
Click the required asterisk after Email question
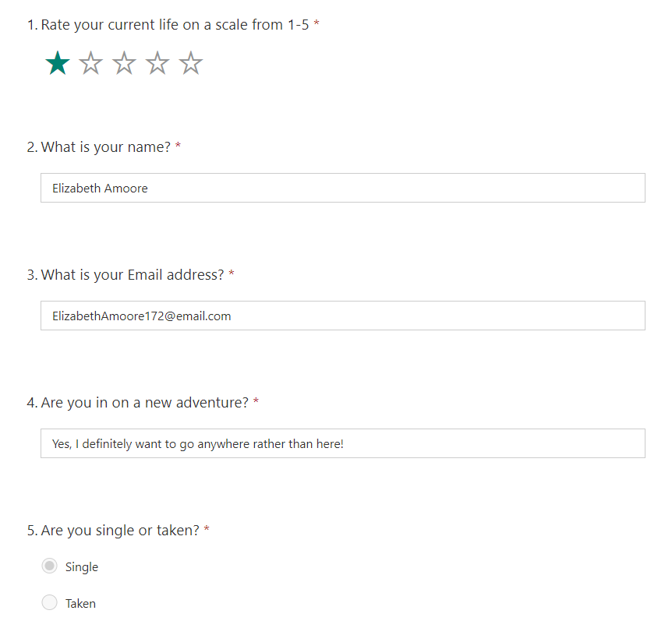[232, 275]
